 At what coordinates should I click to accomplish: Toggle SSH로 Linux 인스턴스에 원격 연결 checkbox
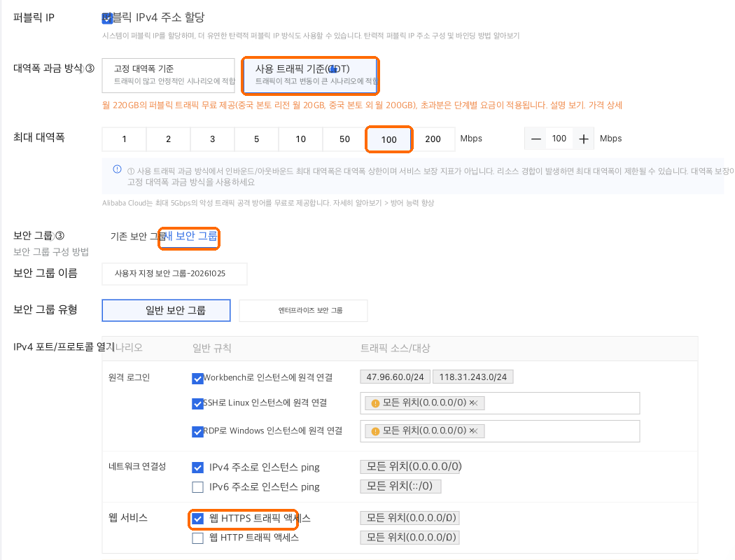pos(197,403)
